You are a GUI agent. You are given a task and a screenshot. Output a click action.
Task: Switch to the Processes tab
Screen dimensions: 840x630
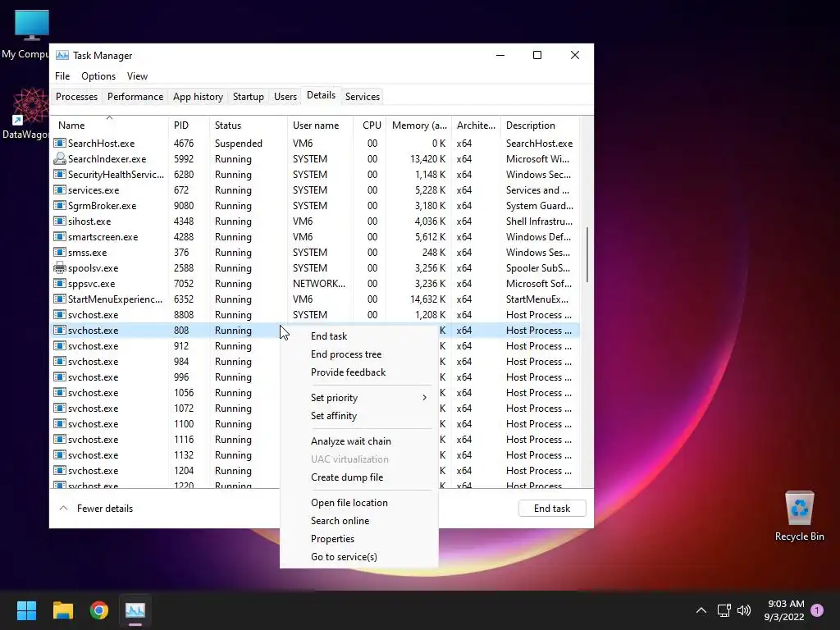coord(76,97)
